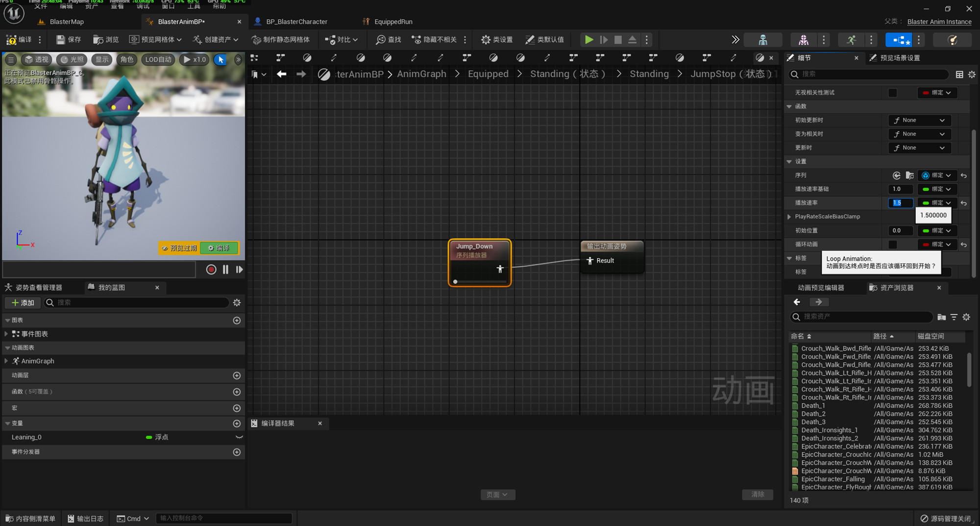Expand AnimGraph tree item
Screen dimensions: 980x526
click(6, 361)
